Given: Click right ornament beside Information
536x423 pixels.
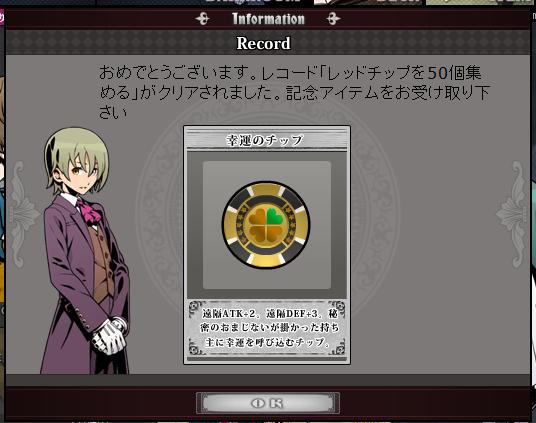Looking at the screenshot, I should 333,19.
